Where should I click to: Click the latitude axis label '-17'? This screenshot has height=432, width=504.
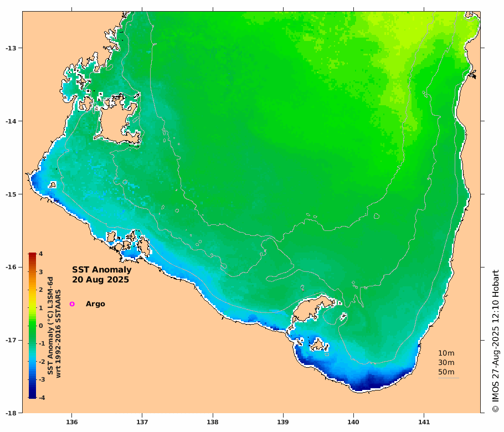point(11,340)
